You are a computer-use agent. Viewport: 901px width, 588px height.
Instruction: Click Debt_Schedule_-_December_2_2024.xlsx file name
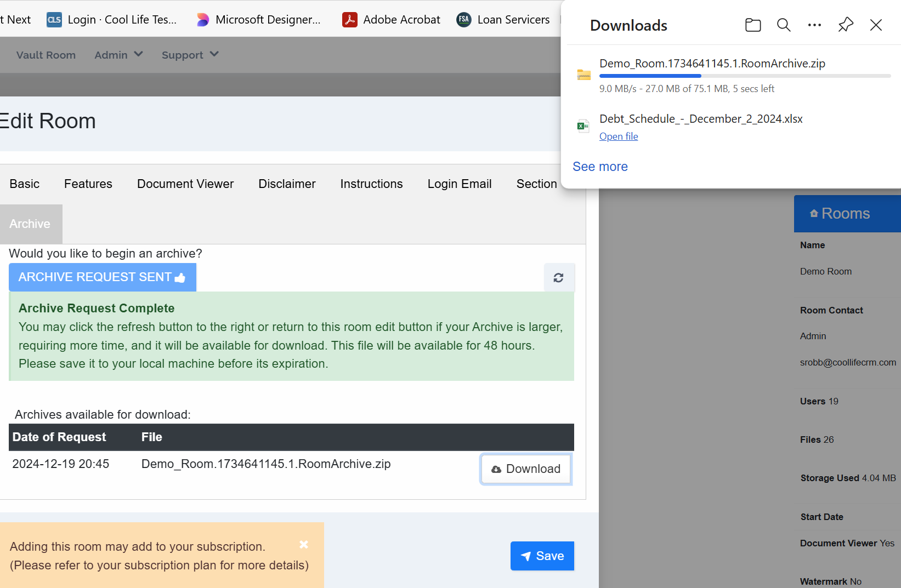click(x=701, y=119)
